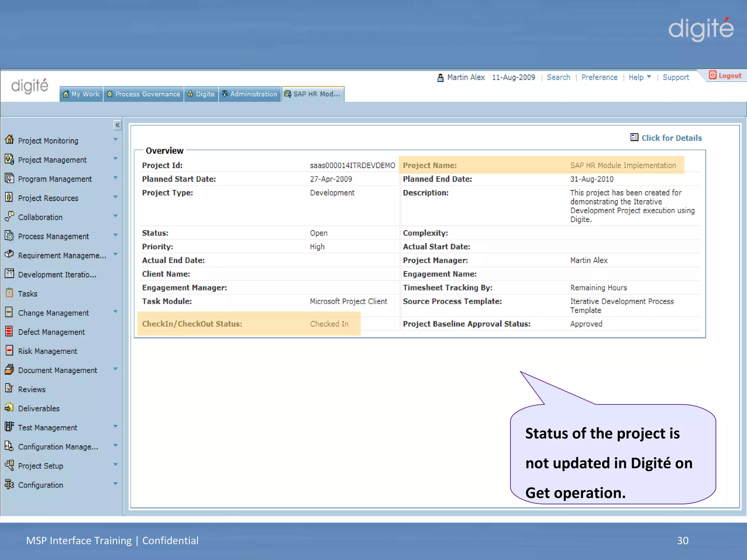Image resolution: width=747 pixels, height=560 pixels.
Task: Switch to the Digite tab
Action: 201,94
